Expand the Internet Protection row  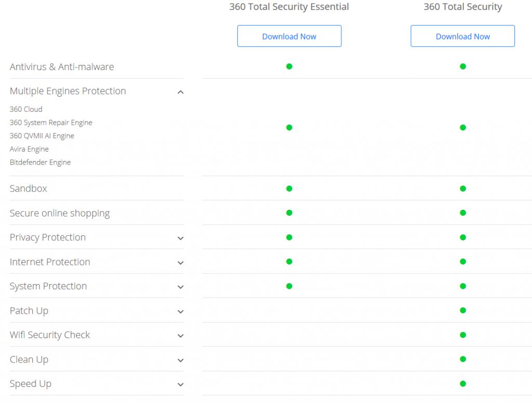tap(180, 263)
